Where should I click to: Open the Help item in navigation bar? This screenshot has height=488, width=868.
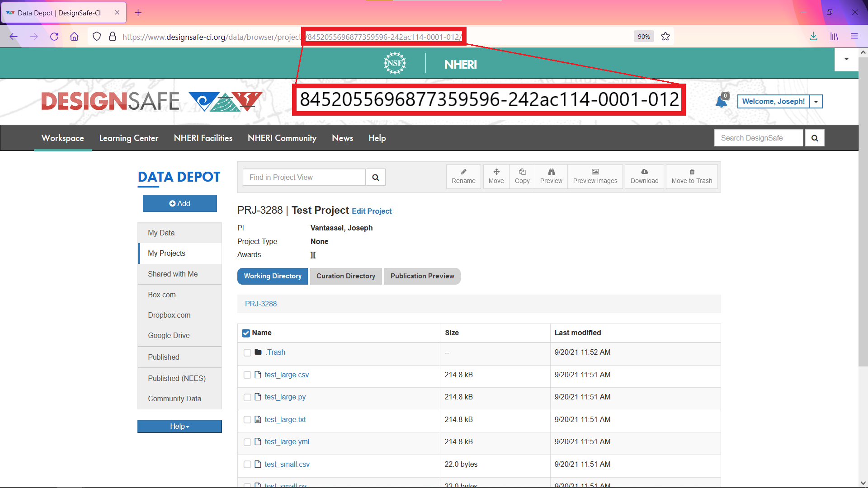coord(377,138)
